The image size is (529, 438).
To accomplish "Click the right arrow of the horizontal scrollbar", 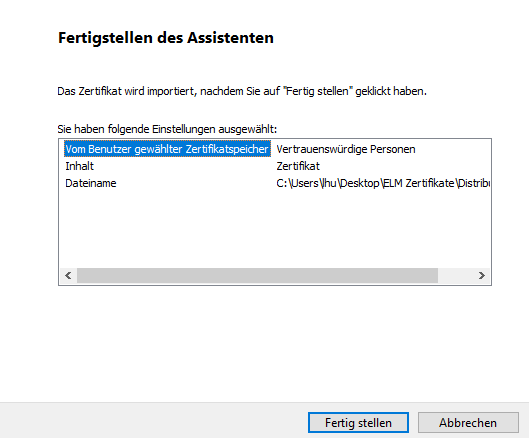I will tap(481, 276).
